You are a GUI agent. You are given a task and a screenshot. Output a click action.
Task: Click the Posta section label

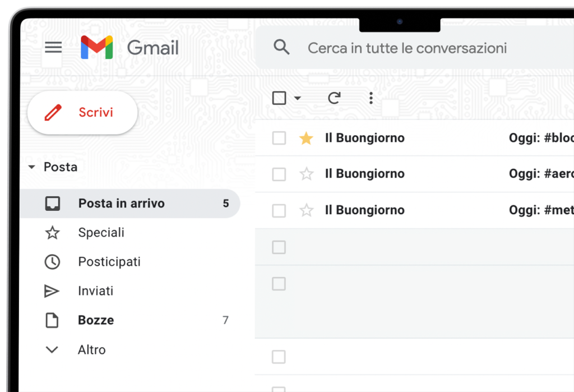tap(61, 167)
